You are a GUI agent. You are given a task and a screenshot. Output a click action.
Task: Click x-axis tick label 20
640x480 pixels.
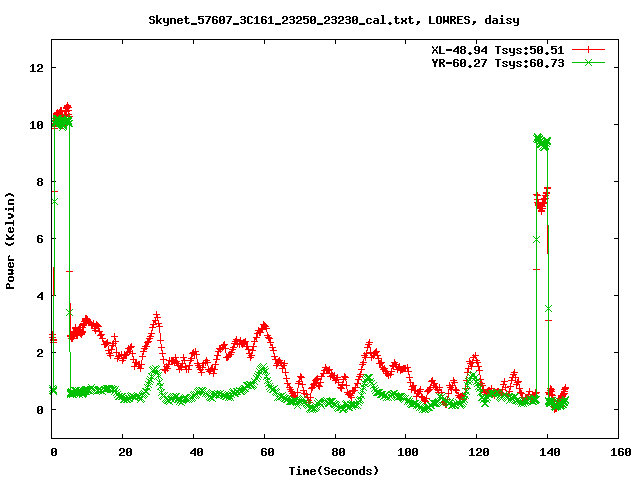[x=125, y=452]
